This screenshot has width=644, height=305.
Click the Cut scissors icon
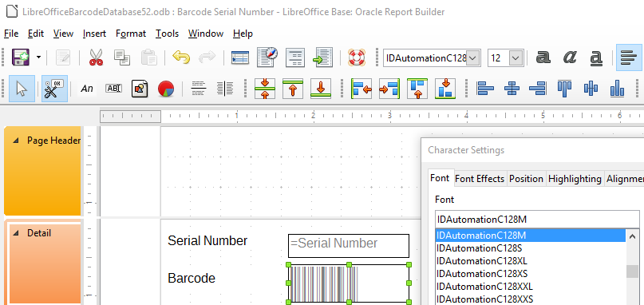point(96,57)
